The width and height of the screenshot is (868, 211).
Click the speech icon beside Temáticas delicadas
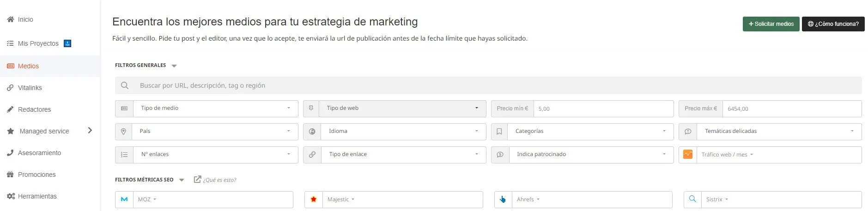coord(688,132)
